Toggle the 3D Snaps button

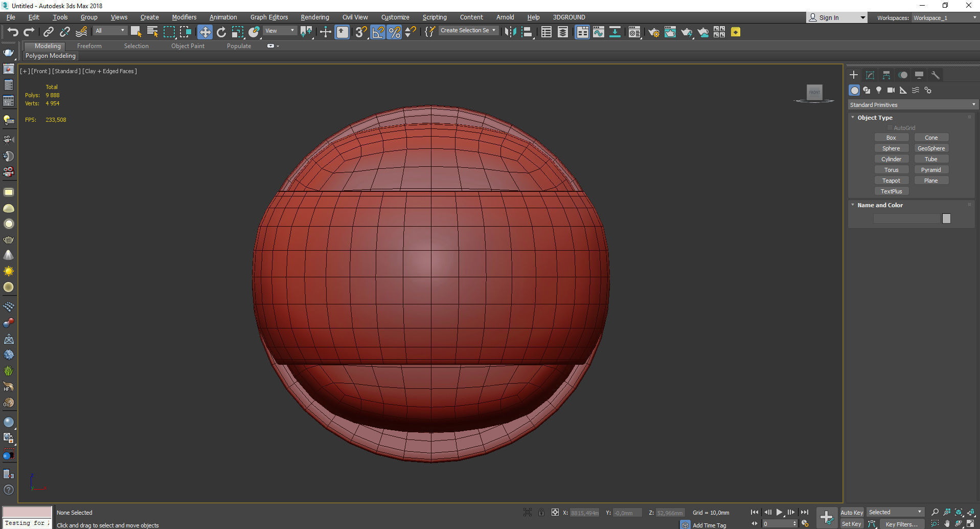click(x=361, y=32)
